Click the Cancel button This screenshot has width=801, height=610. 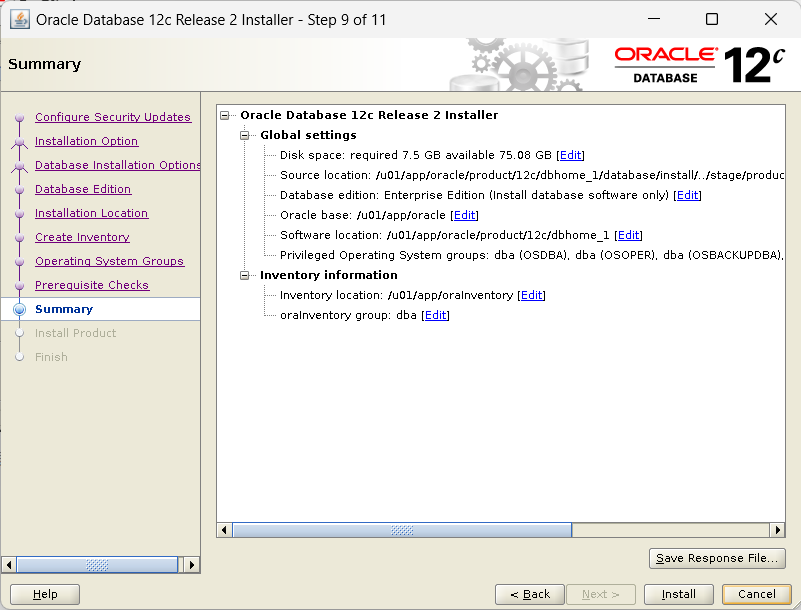757,594
